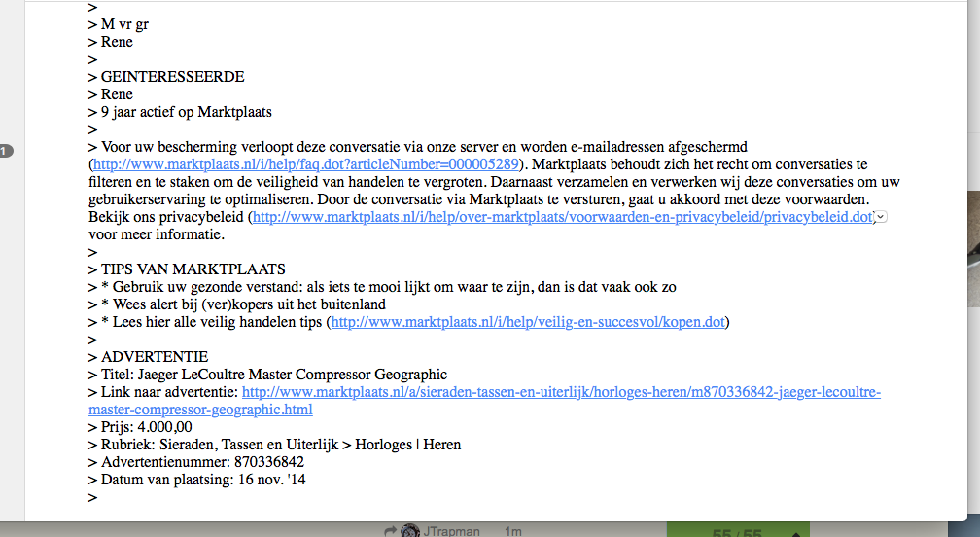Click the title line Jaeger LeCoultre Master Compressor Geographic
The image size is (980, 537).
click(x=274, y=375)
